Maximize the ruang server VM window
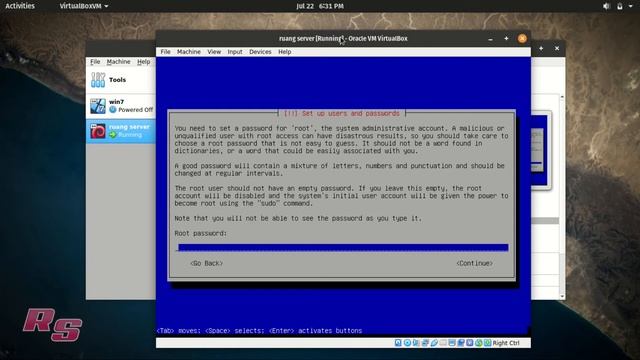Screen dimensions: 640x360 pyautogui.click(x=506, y=38)
